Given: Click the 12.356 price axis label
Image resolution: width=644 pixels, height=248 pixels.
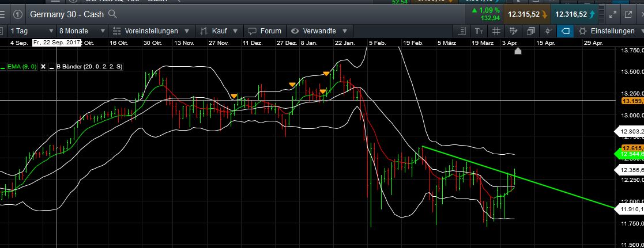Looking at the screenshot, I should pyautogui.click(x=630, y=170).
